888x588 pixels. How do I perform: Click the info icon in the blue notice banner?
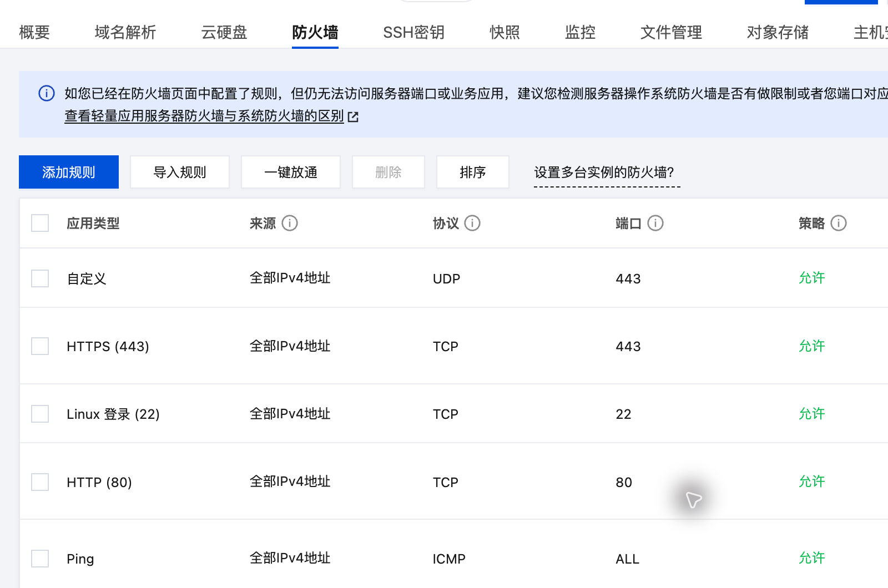47,93
